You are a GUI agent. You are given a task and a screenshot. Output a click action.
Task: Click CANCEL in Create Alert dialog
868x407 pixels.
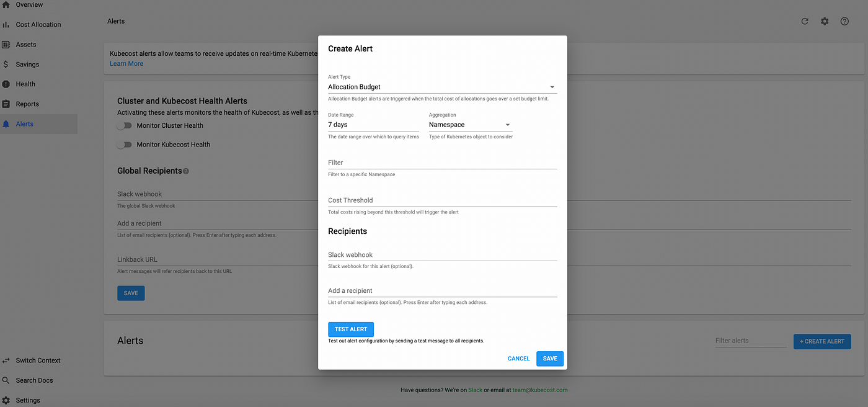[x=519, y=359]
